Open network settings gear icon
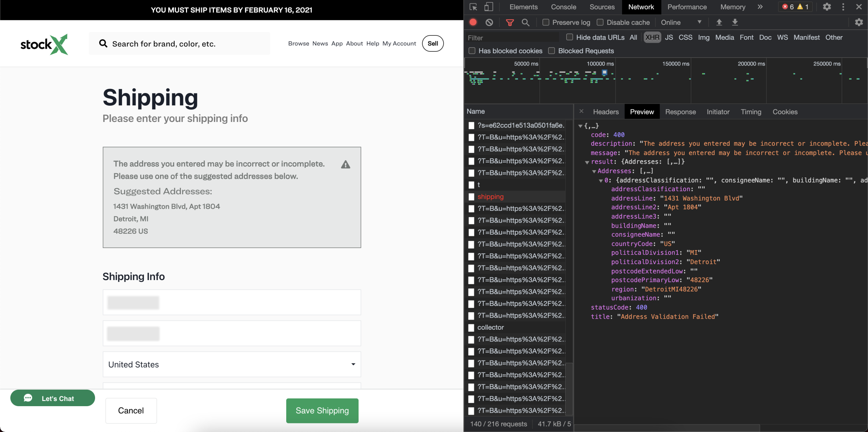Viewport: 868px width, 432px height. tap(859, 22)
